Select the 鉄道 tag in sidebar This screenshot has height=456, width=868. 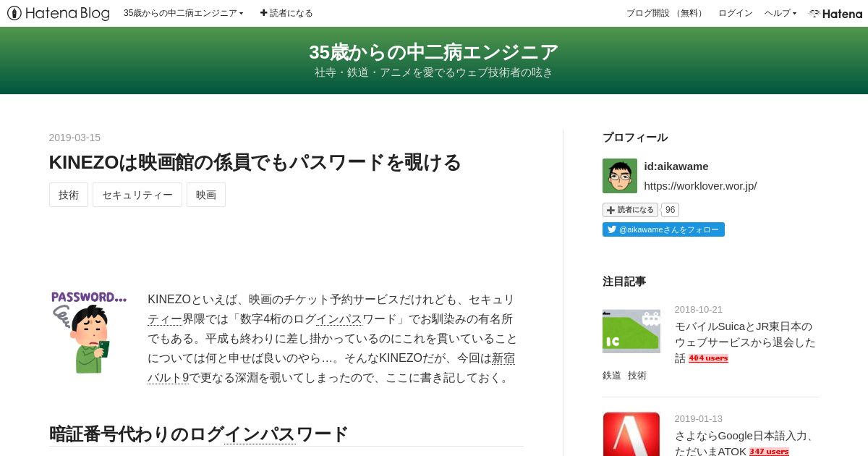click(612, 376)
